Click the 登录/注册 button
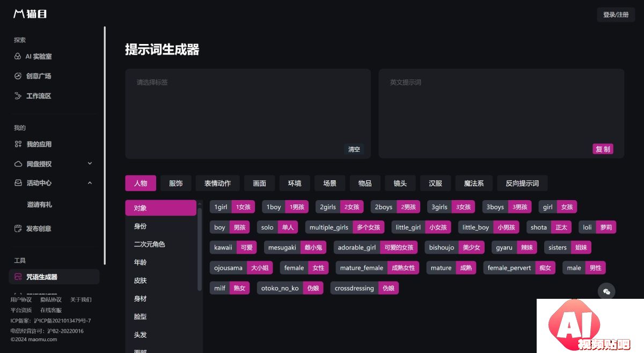644x353 pixels. (x=616, y=14)
